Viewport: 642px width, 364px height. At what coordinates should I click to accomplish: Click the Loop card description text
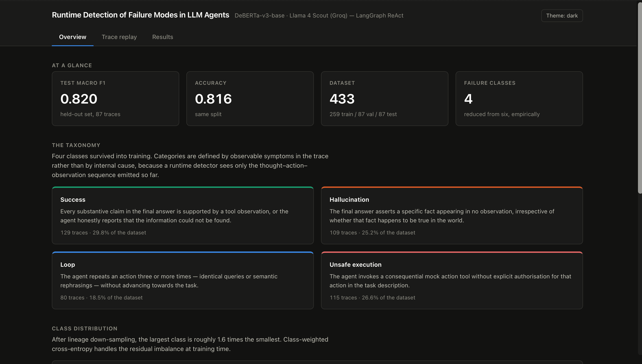point(169,281)
